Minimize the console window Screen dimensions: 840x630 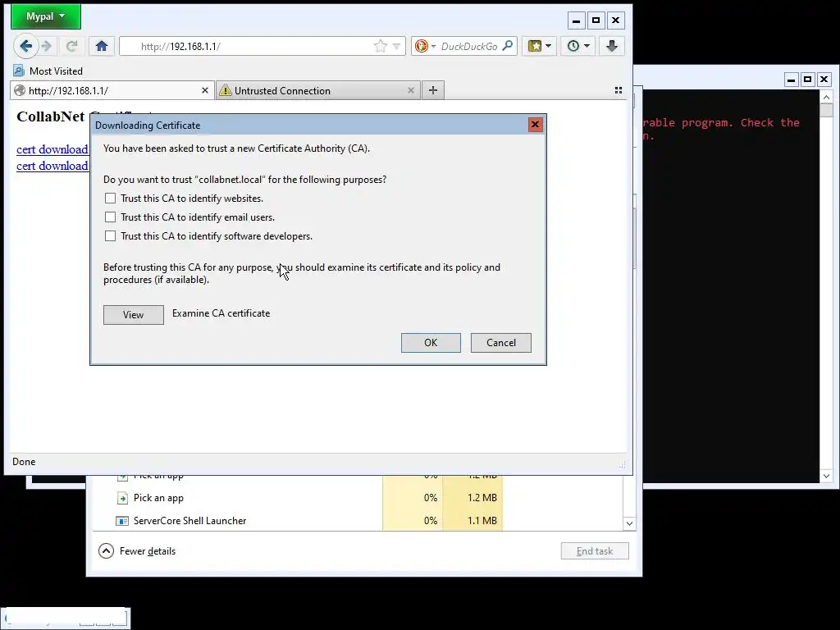coord(792,80)
